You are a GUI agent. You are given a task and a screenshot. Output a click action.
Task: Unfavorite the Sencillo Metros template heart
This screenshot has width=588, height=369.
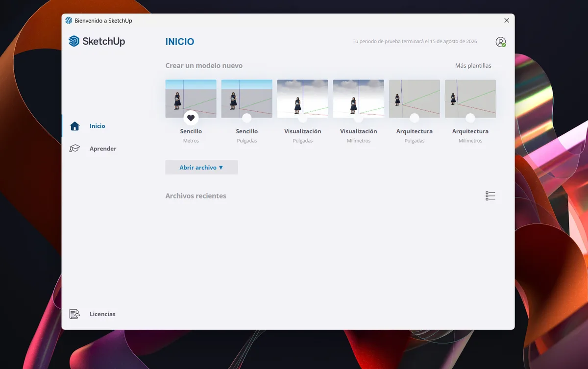(x=191, y=118)
